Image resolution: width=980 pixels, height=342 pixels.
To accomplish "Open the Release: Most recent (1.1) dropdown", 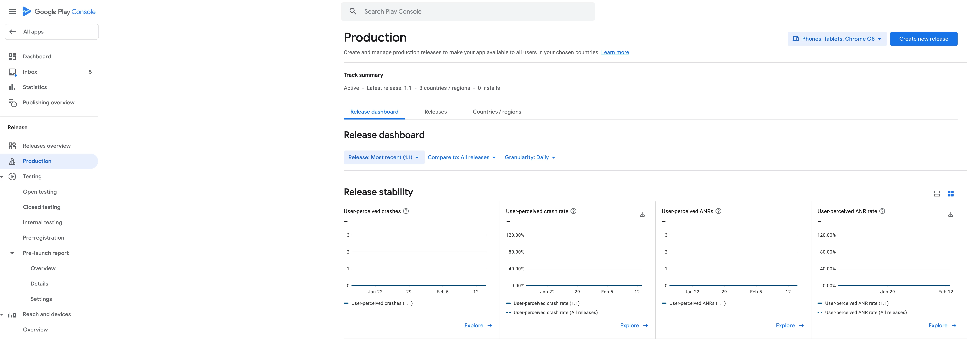I will [x=383, y=157].
